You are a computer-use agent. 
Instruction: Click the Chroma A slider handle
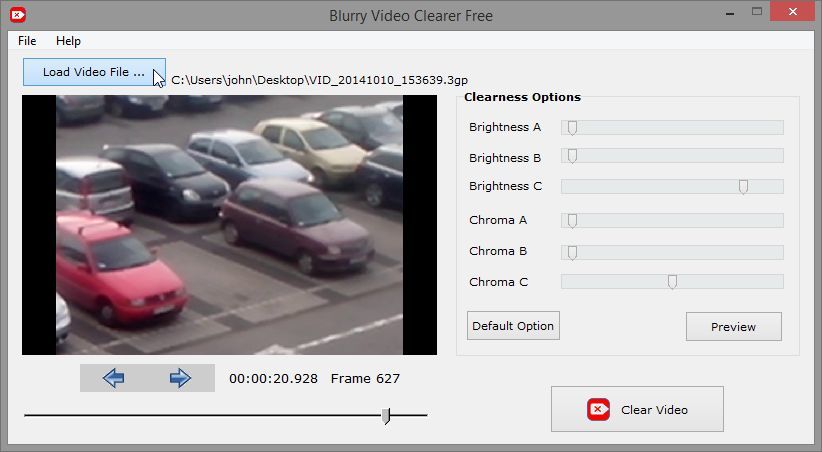[x=572, y=221]
